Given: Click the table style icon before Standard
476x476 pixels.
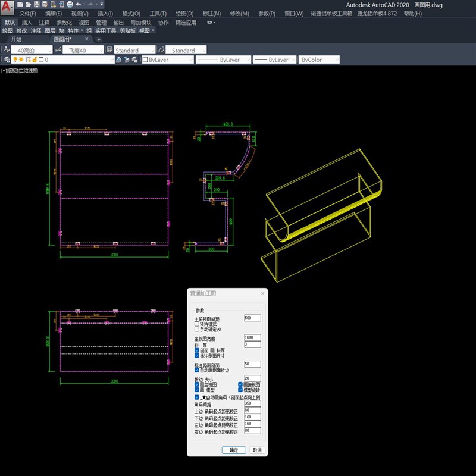Looking at the screenshot, I should (109, 49).
